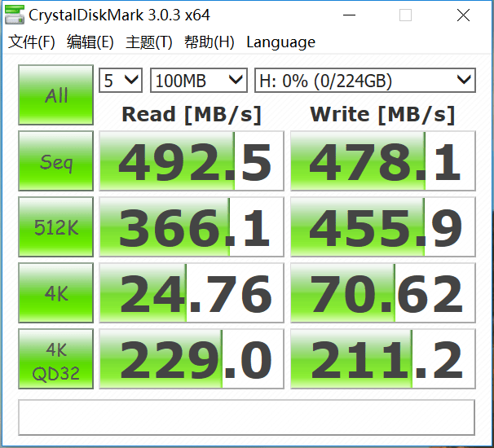The width and height of the screenshot is (494, 448).
Task: Open the Language menu
Action: click(280, 42)
